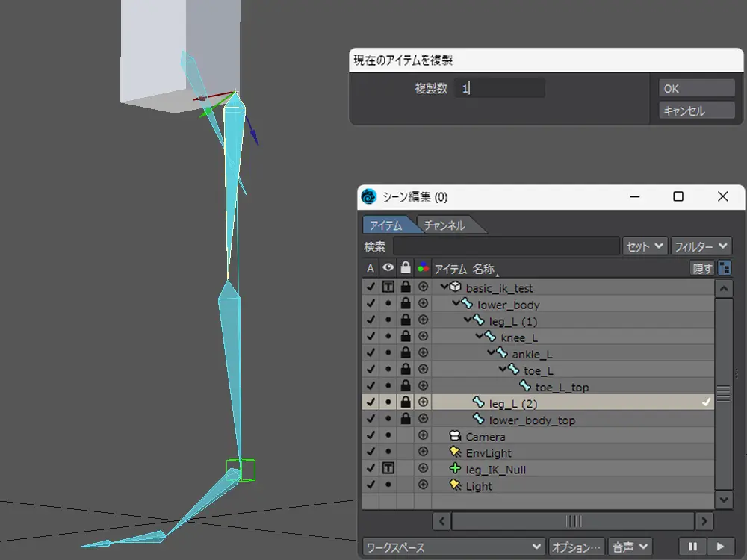Viewport: 747px width, 560px height.
Task: Toggle the lock on leg_L (2)
Action: point(406,403)
